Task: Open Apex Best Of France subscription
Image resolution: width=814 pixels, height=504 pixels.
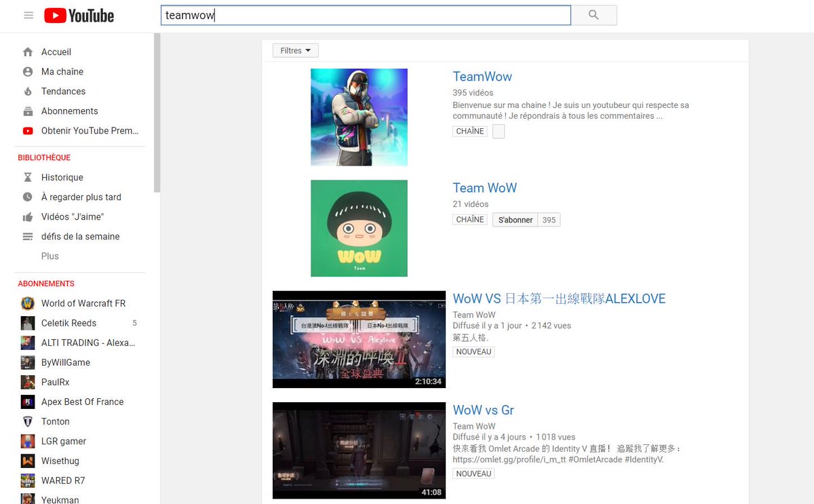Action: [x=82, y=402]
